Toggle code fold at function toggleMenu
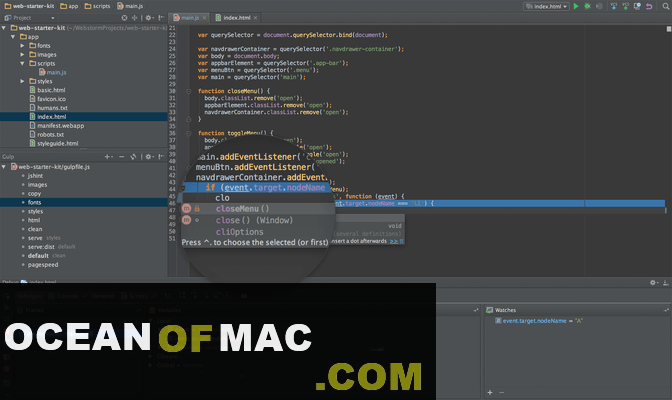Screen dimensions: 672x400 coord(188,133)
